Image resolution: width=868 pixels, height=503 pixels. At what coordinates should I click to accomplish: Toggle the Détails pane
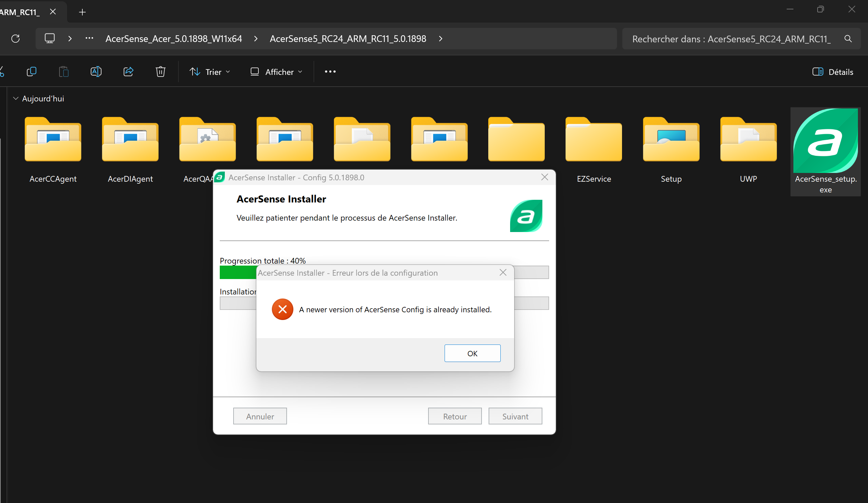coord(833,72)
